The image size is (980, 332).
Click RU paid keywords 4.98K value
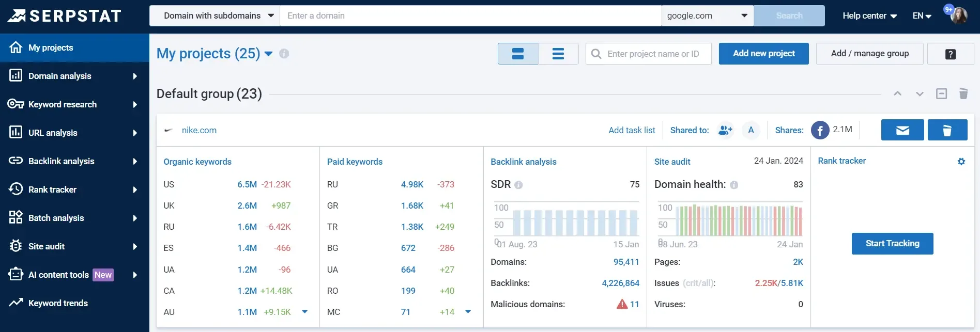point(412,184)
